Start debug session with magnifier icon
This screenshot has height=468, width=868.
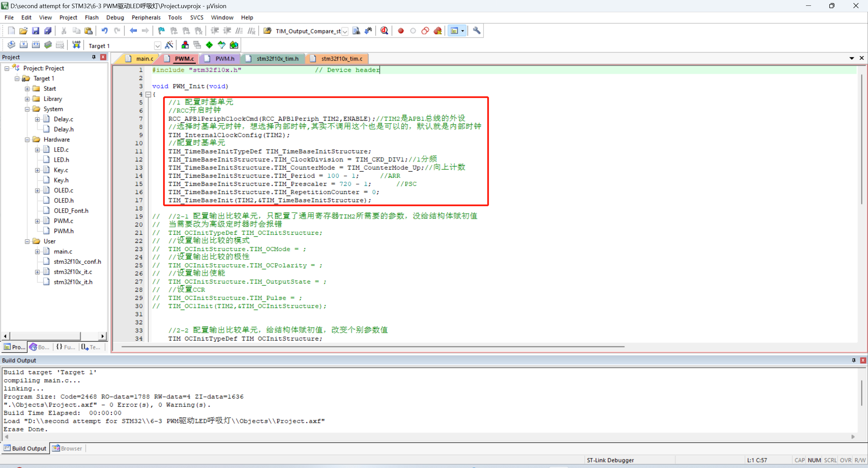tap(384, 31)
